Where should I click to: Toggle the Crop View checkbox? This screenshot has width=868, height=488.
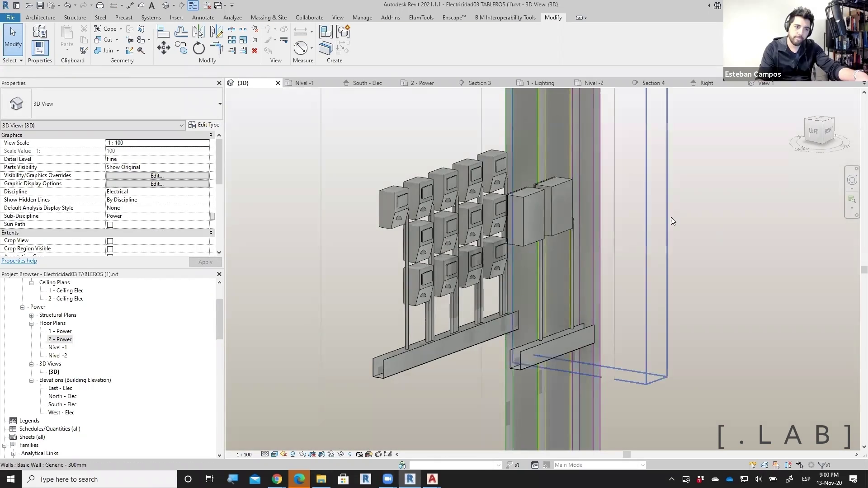pos(110,241)
